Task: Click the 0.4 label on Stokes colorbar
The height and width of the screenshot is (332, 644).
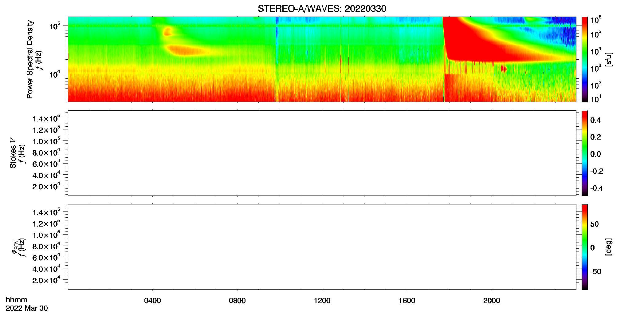Action: click(595, 120)
